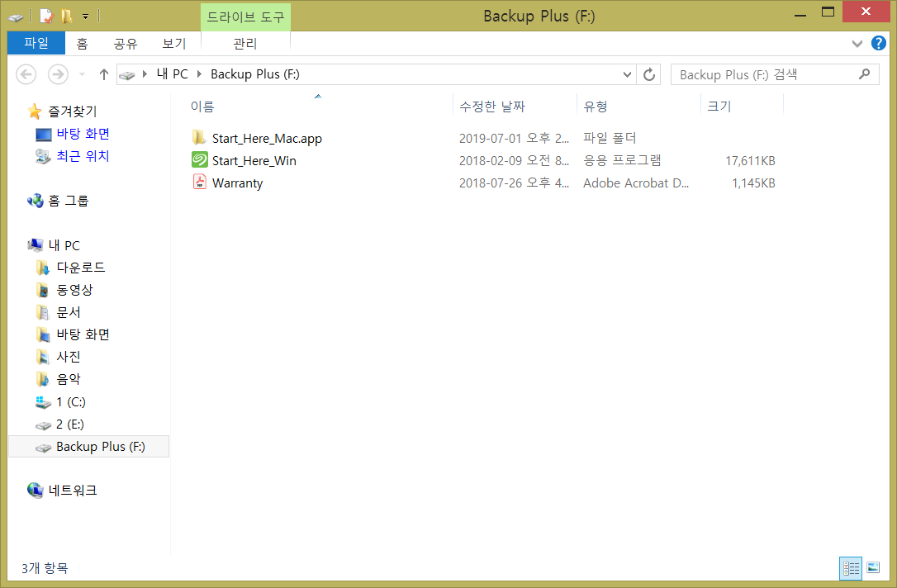This screenshot has width=897, height=588.
Task: Select the Start_Here_Mac.app name
Action: (267, 139)
